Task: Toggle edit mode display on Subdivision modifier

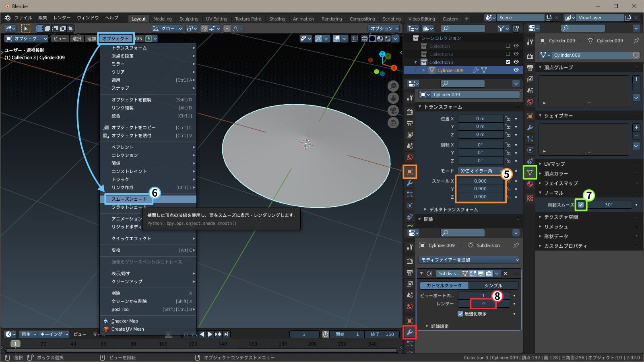Action: (473, 274)
